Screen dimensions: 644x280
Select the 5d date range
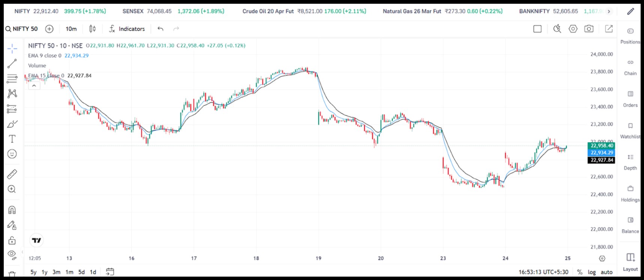tap(81, 272)
